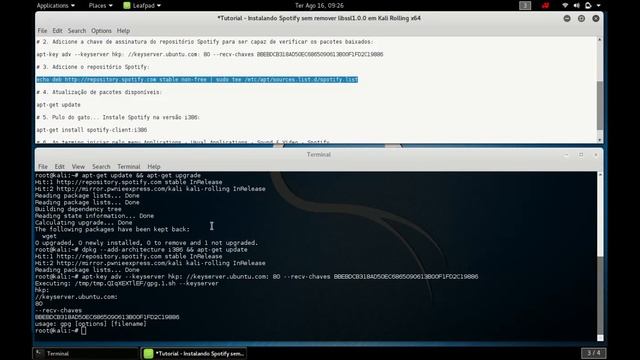The height and width of the screenshot is (360, 640).
Task: Minimize the Leafpad tutorial window
Action: click(567, 18)
